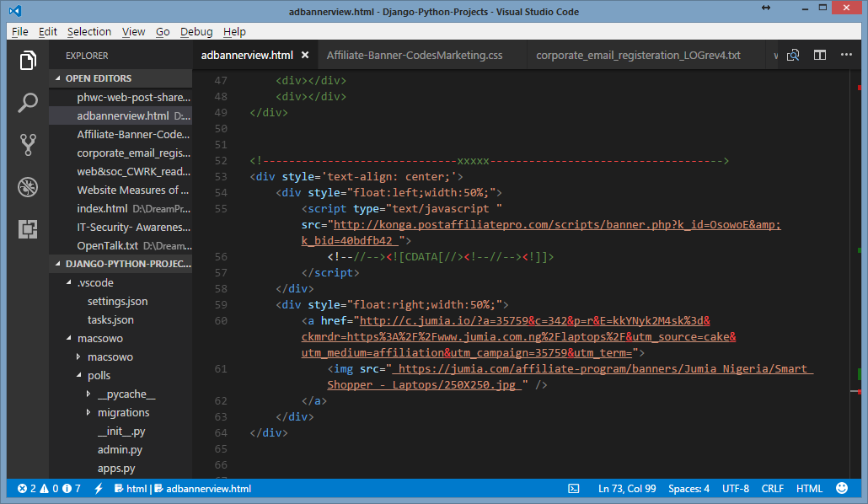Collapse the polls folder
This screenshot has width=868, height=504.
(121, 376)
